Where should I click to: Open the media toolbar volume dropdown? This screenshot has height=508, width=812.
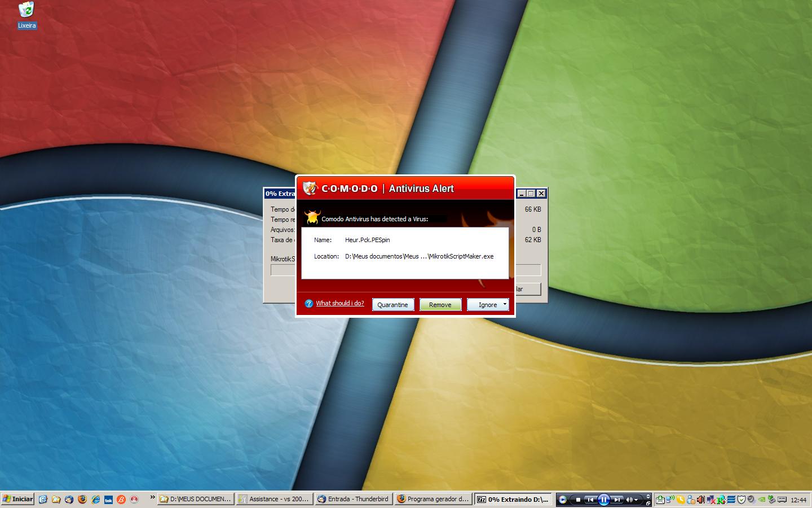click(x=636, y=500)
